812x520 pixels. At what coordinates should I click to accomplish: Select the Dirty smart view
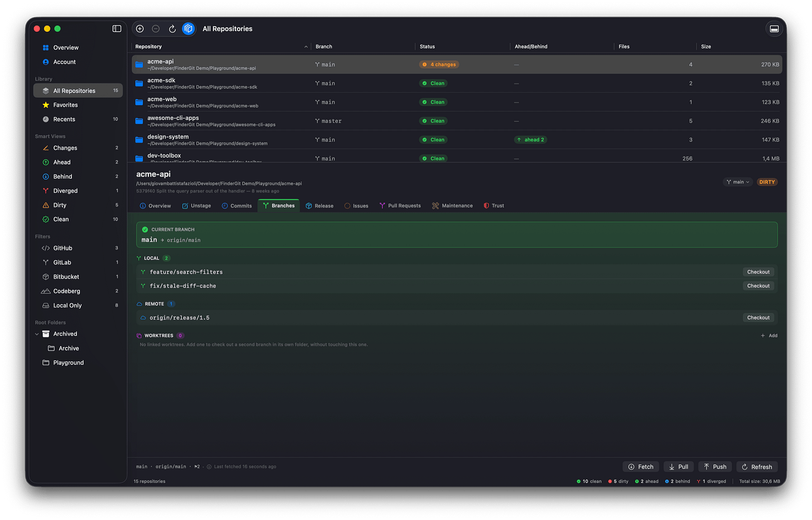tap(78, 205)
